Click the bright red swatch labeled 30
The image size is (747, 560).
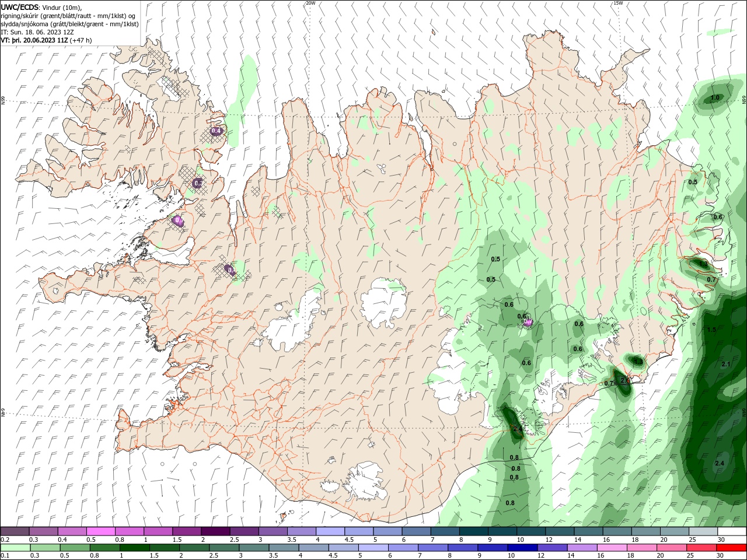pos(732,548)
